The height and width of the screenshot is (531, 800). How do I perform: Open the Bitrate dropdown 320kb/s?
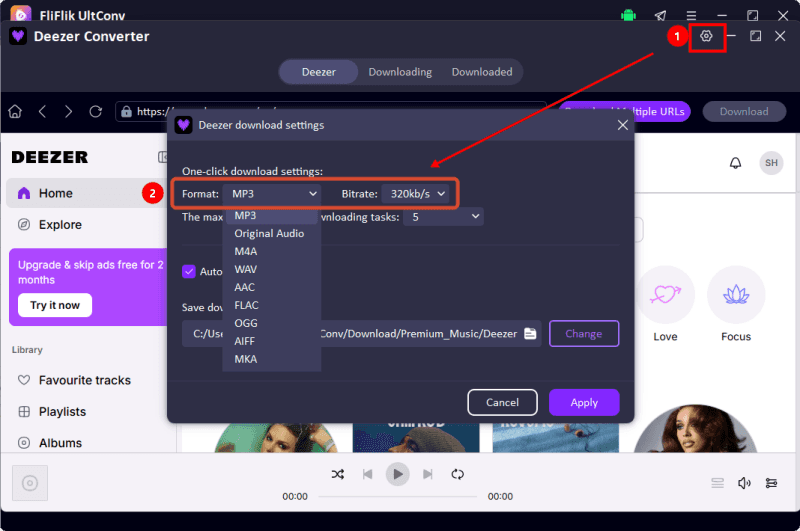(416, 194)
